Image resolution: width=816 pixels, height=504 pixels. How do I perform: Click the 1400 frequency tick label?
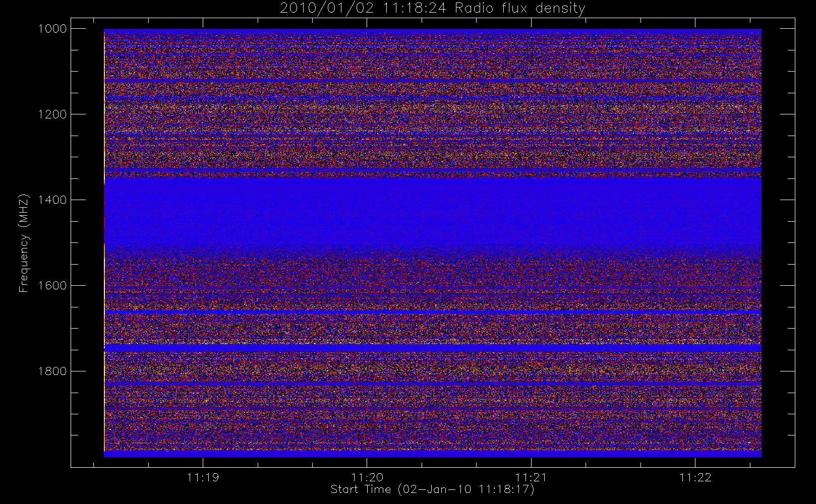[x=52, y=200]
